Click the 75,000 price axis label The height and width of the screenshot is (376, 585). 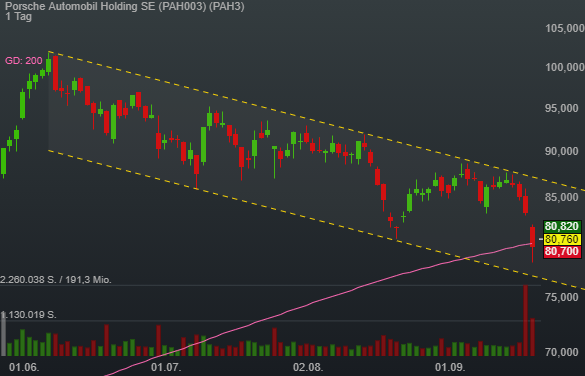click(x=563, y=297)
